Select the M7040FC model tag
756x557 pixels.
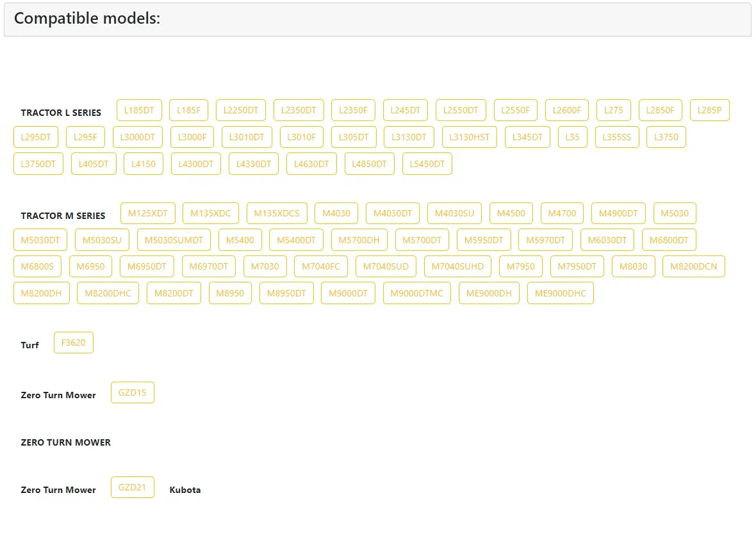tap(320, 266)
